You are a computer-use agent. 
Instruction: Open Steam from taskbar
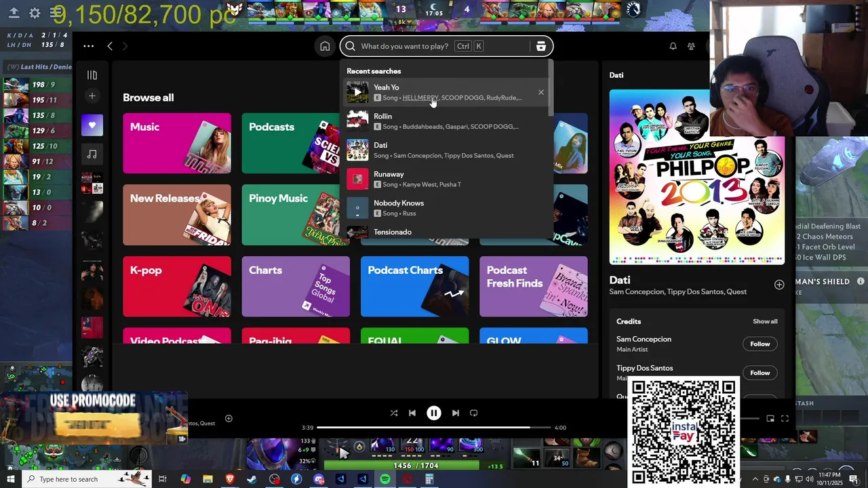click(252, 479)
